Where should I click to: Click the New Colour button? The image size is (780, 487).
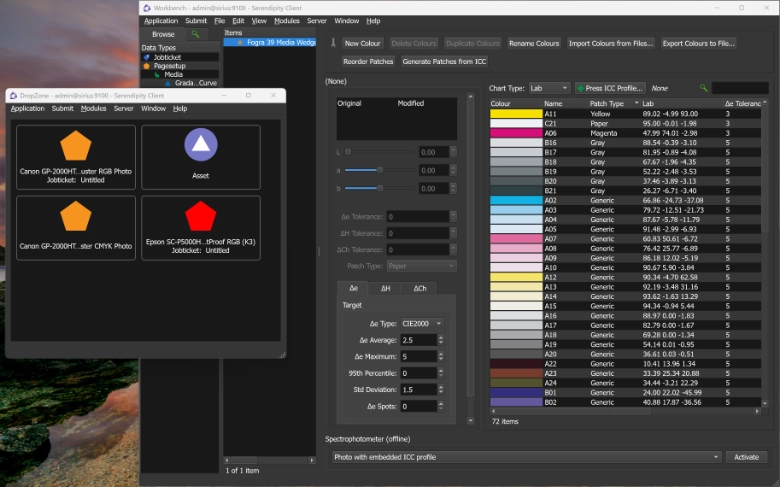[x=362, y=43]
